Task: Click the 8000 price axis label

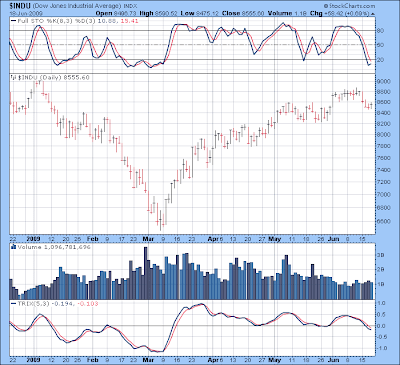Action: pos(383,135)
